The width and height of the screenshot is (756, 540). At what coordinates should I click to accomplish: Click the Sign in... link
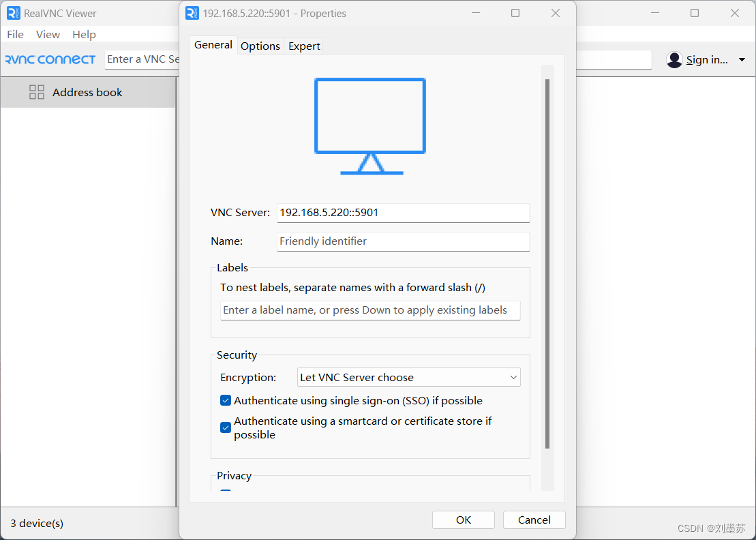pyautogui.click(x=707, y=60)
